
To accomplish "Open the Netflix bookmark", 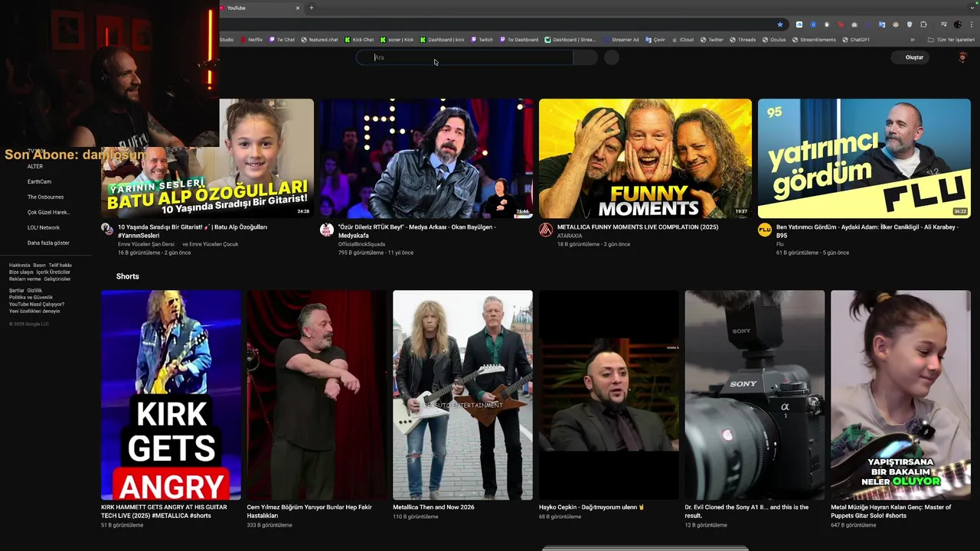I will coord(251,40).
